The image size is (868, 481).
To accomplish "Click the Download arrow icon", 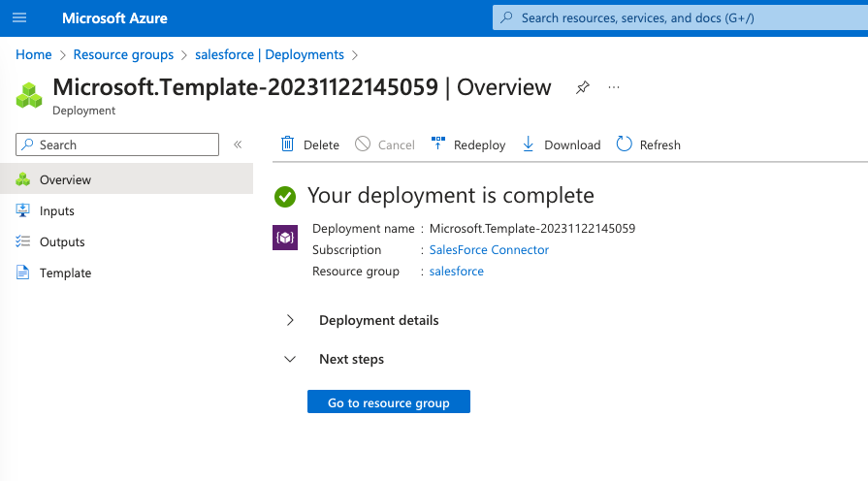I will pyautogui.click(x=529, y=144).
